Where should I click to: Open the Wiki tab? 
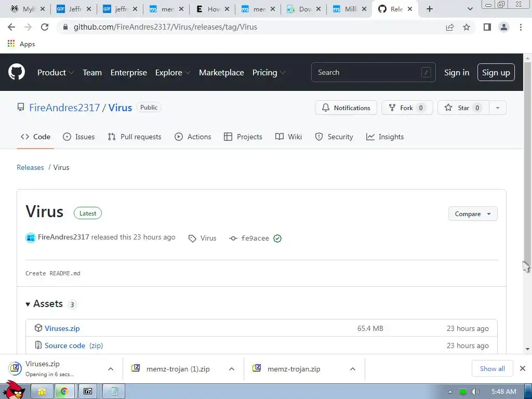click(x=288, y=137)
